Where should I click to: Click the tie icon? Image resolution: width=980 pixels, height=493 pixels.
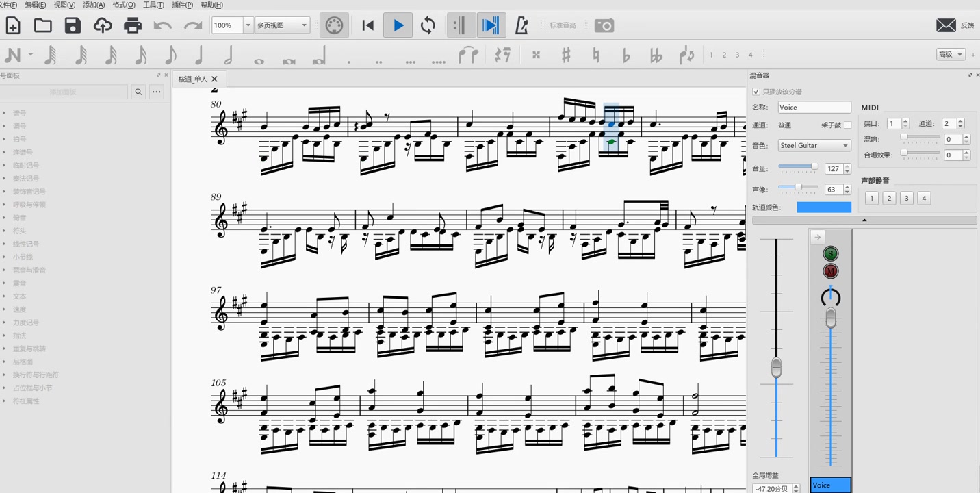click(468, 55)
